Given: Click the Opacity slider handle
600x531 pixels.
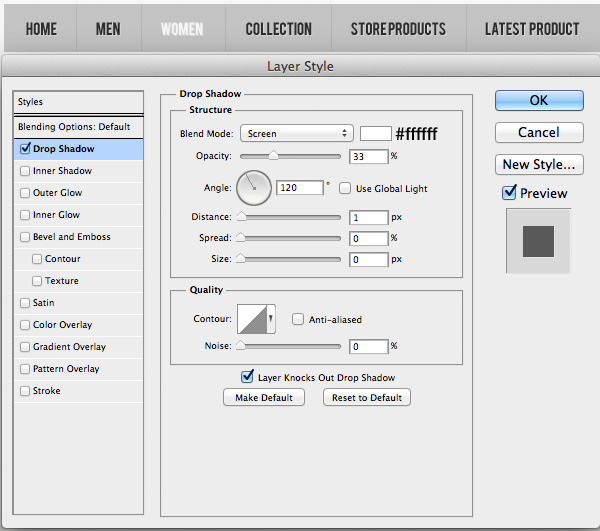Looking at the screenshot, I should (x=273, y=155).
